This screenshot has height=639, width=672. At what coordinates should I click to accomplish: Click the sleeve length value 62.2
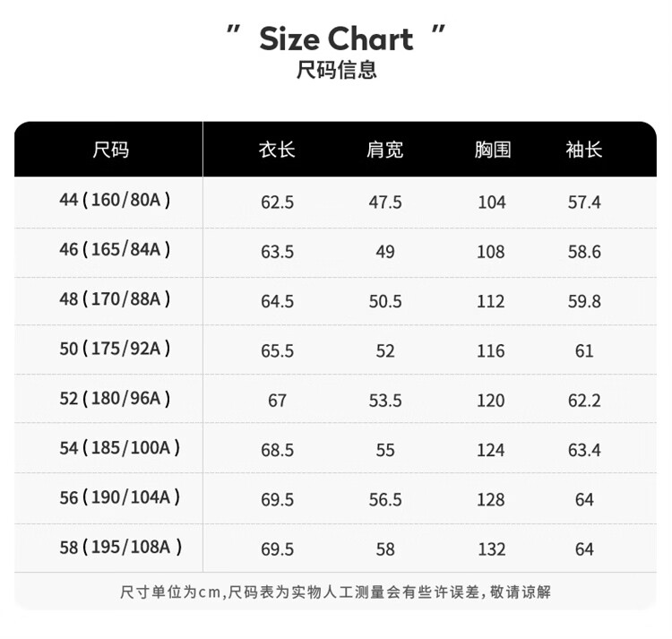pyautogui.click(x=584, y=401)
